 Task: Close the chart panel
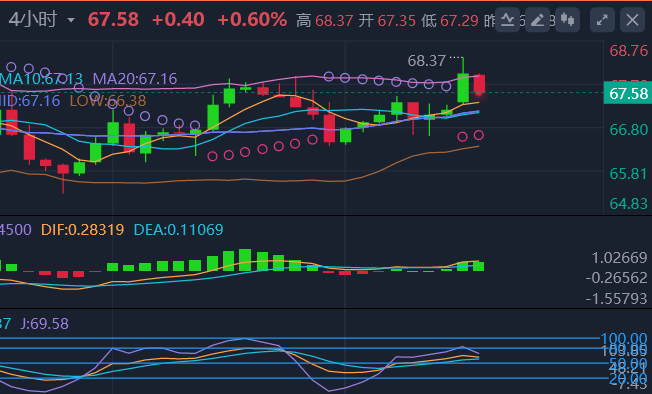coord(632,20)
